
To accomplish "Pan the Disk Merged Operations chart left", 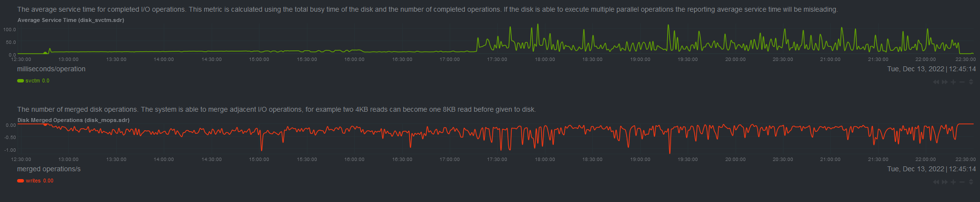I will [x=936, y=182].
